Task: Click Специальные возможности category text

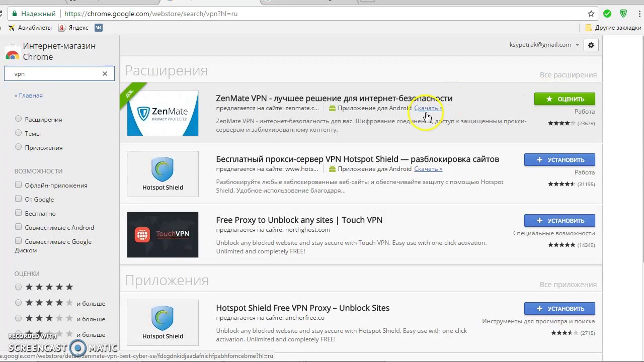Action: 554,233
